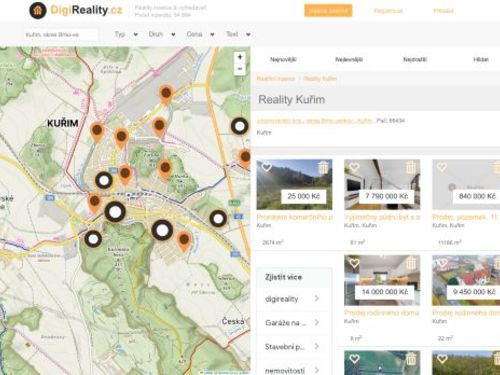Open the Text filter dropdown
Screen dimensions: 500x375
point(238,34)
